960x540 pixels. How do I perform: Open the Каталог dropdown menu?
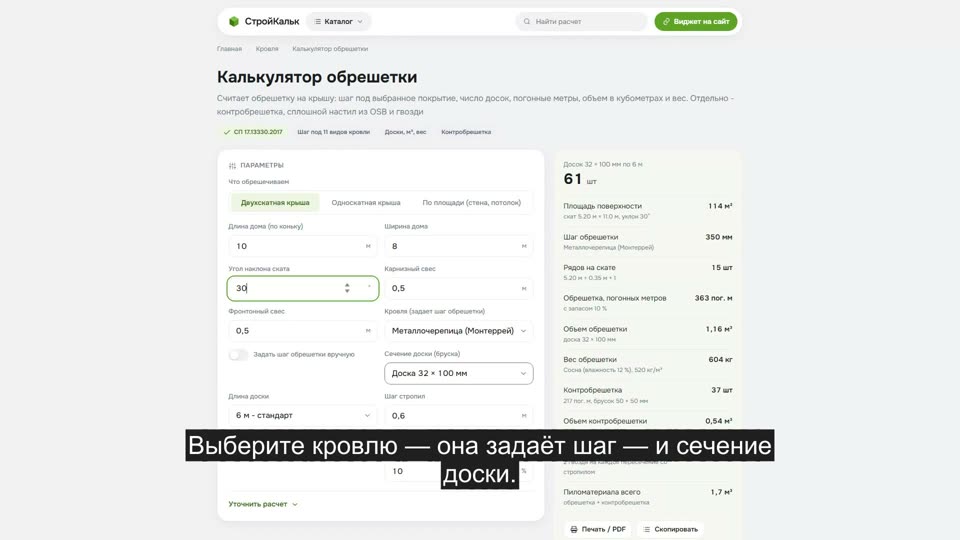[338, 21]
